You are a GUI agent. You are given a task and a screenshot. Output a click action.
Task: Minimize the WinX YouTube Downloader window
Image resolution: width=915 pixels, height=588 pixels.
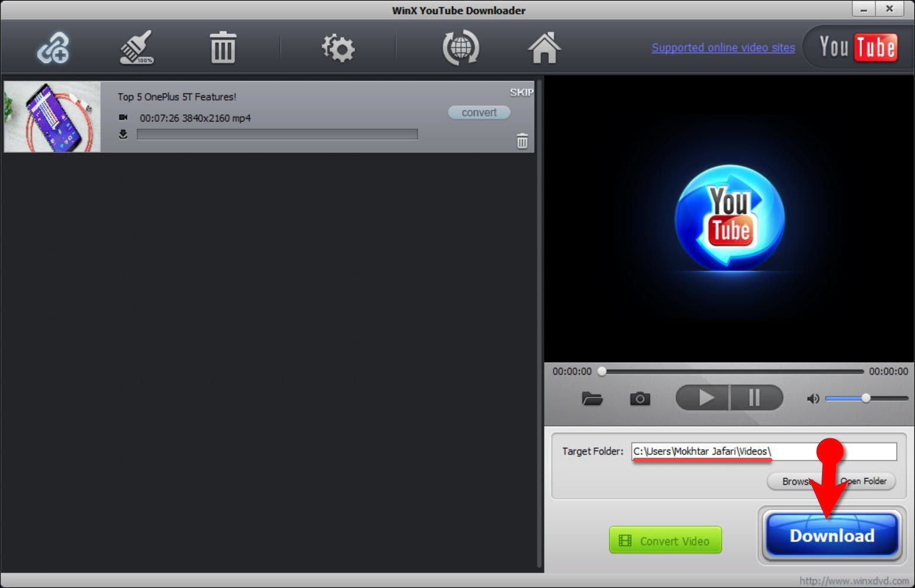click(864, 9)
